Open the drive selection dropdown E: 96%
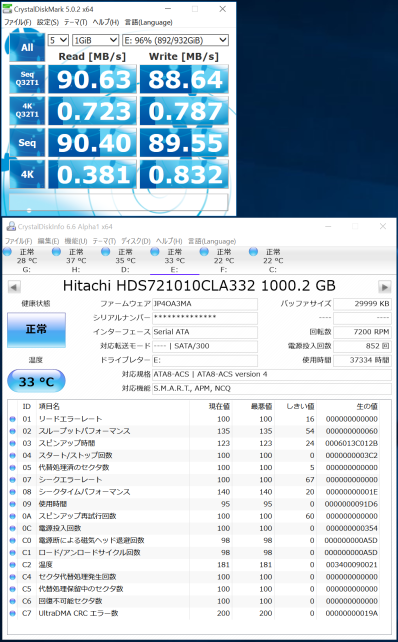This screenshot has width=398, height=642. coord(175,40)
